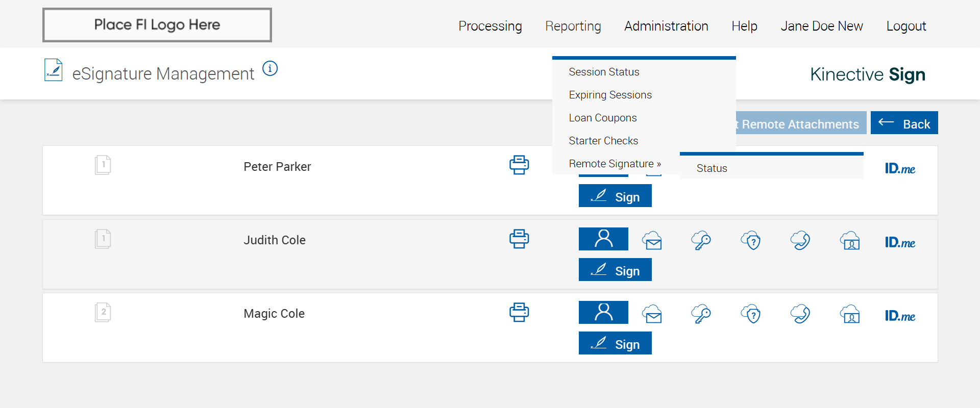Click the Back button

[x=904, y=123]
